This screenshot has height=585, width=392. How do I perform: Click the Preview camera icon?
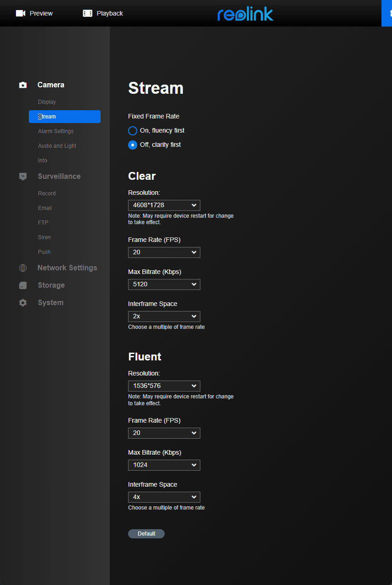click(20, 13)
